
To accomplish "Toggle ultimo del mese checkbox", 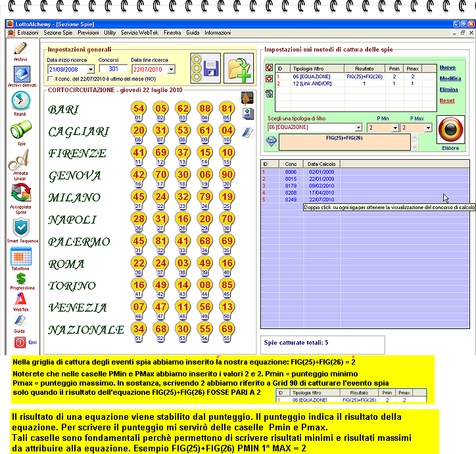I will pos(51,79).
